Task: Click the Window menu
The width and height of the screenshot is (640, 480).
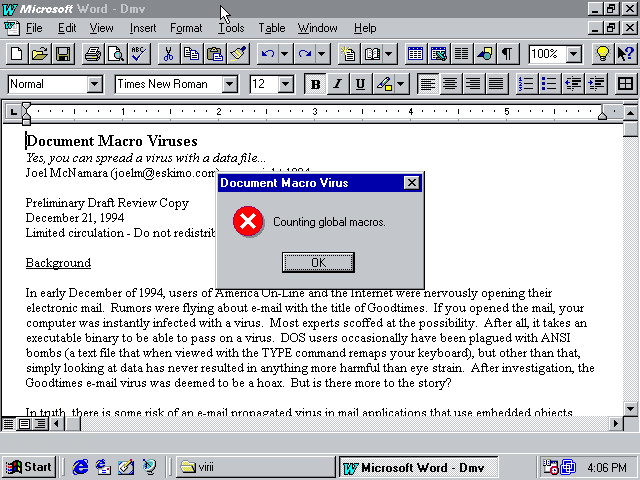Action: [x=318, y=28]
